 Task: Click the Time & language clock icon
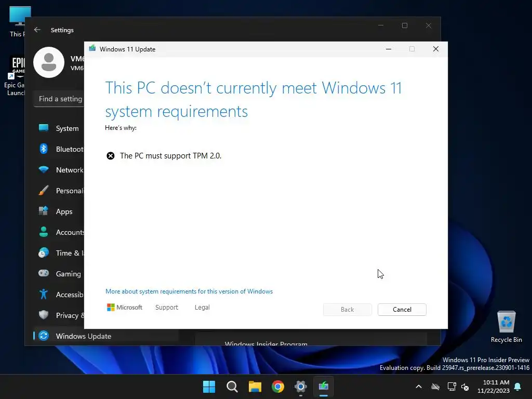pyautogui.click(x=44, y=253)
